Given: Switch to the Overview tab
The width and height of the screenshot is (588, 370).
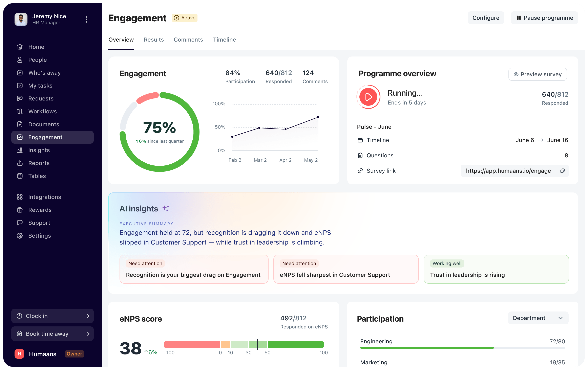Looking at the screenshot, I should coord(121,40).
